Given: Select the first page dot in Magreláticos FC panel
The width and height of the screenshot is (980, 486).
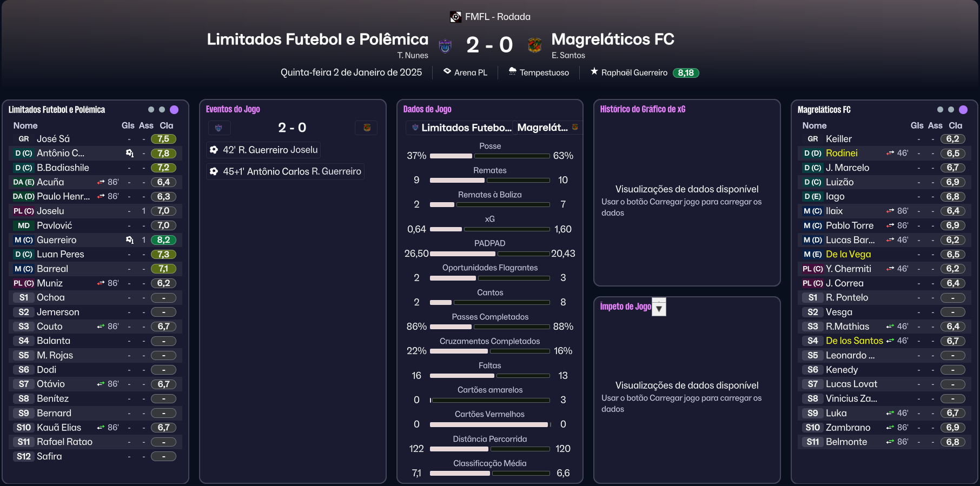Looking at the screenshot, I should click(940, 110).
